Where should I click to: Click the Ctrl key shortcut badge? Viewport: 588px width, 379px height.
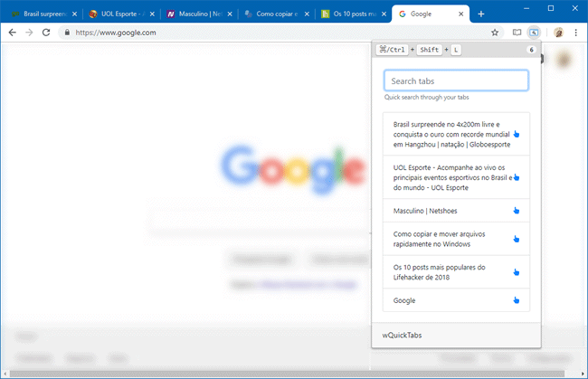(392, 50)
